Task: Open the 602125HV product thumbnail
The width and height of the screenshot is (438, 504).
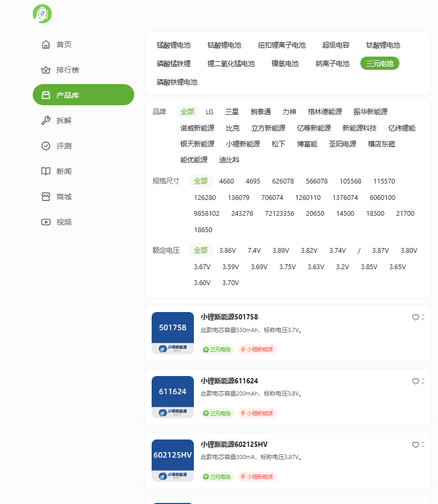Action: [x=173, y=461]
